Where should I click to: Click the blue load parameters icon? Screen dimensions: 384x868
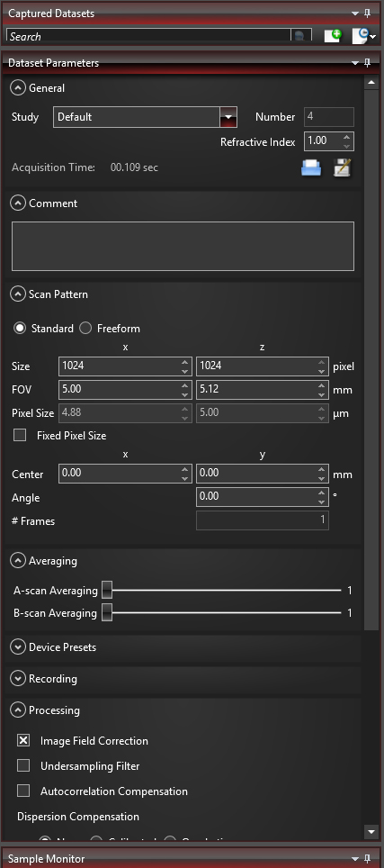click(311, 167)
